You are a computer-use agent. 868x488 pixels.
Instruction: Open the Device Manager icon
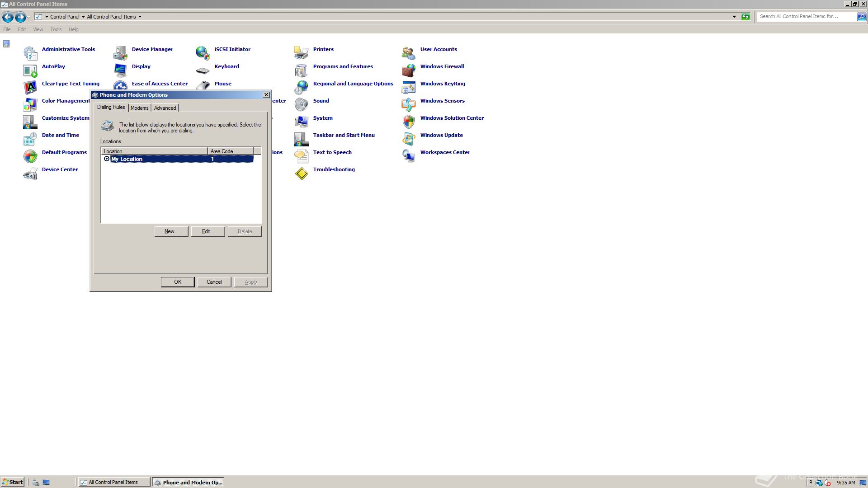(120, 53)
